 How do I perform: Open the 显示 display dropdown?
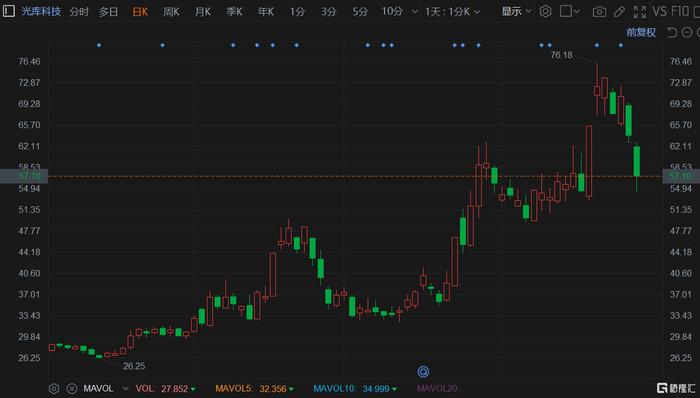516,12
